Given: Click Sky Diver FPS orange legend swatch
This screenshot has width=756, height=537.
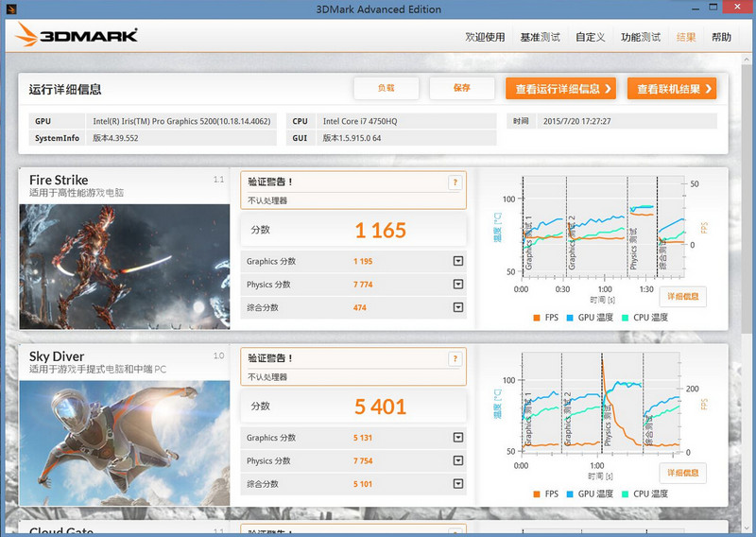Looking at the screenshot, I should [537, 494].
